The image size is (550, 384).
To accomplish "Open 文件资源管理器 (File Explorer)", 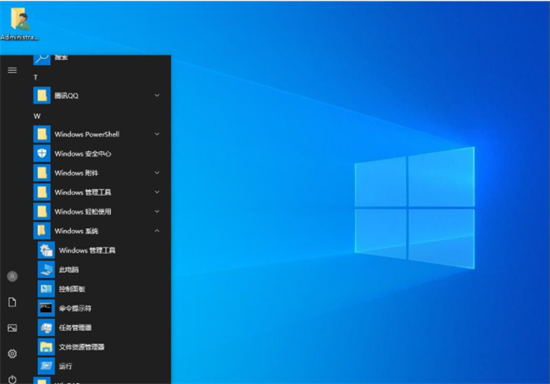I will point(99,347).
